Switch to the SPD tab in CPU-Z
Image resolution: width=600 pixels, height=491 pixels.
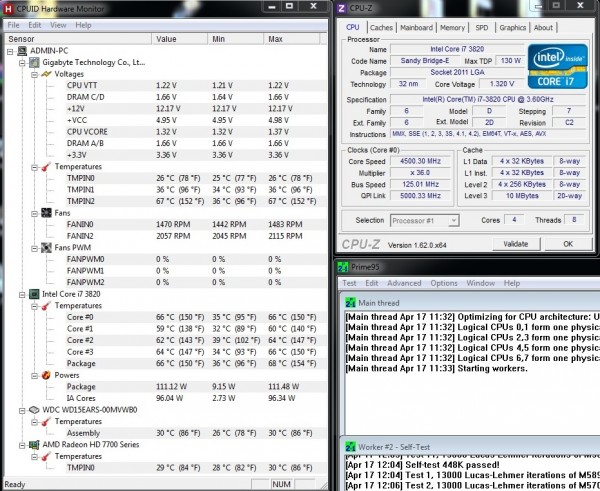pos(482,28)
